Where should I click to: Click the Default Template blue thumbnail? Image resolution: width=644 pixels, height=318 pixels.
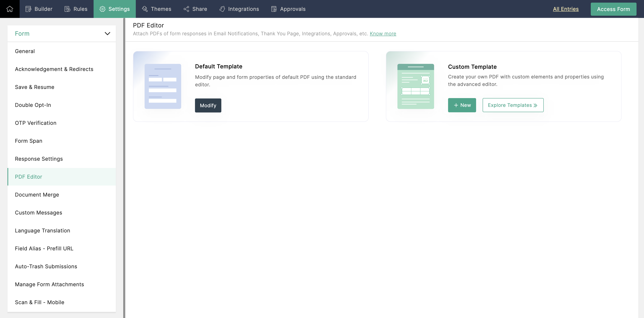point(163,86)
